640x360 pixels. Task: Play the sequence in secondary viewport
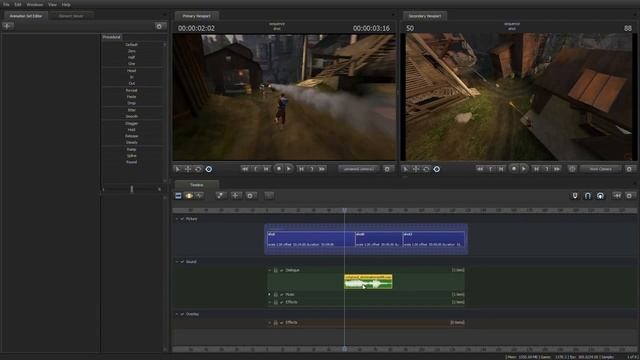tap(524, 169)
